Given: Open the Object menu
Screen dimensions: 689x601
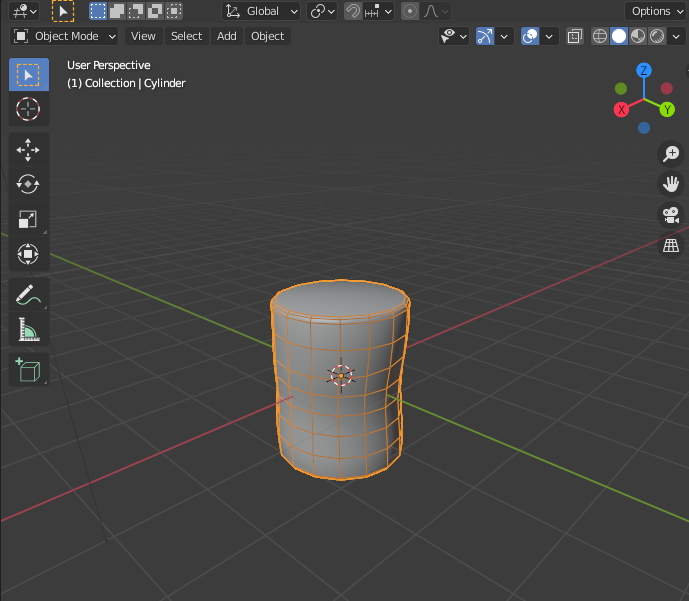Looking at the screenshot, I should [x=268, y=36].
